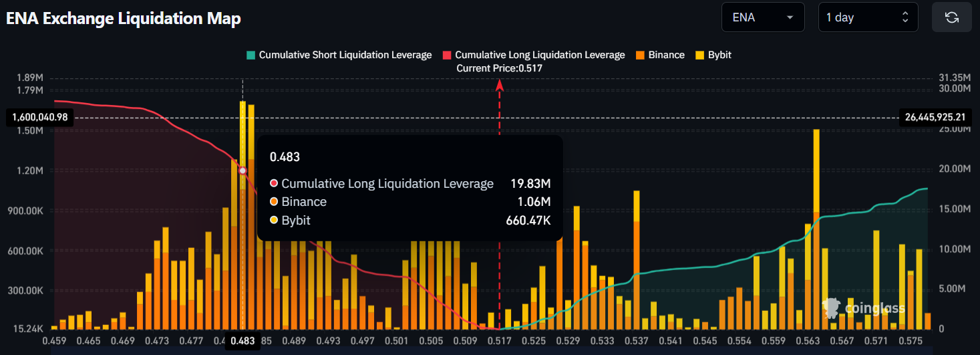Viewport: 980px width, 355px height.
Task: Click the tallest bar near 0.563
Action: pos(816,229)
